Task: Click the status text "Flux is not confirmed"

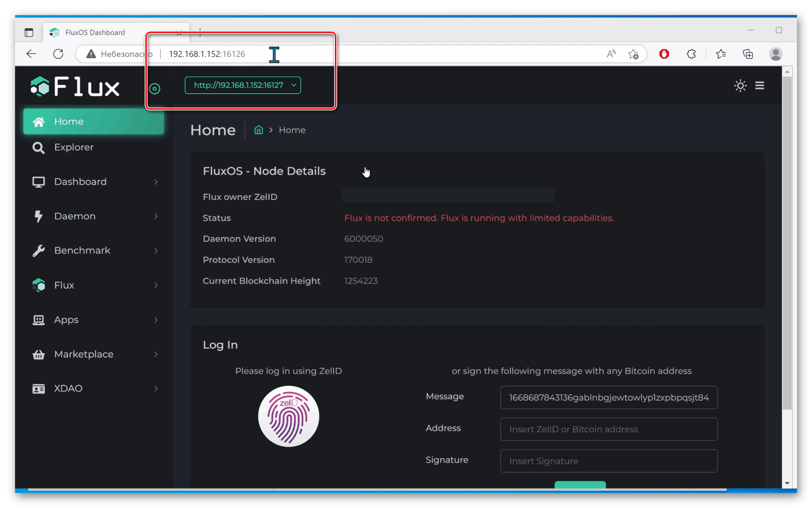Action: [x=390, y=218]
